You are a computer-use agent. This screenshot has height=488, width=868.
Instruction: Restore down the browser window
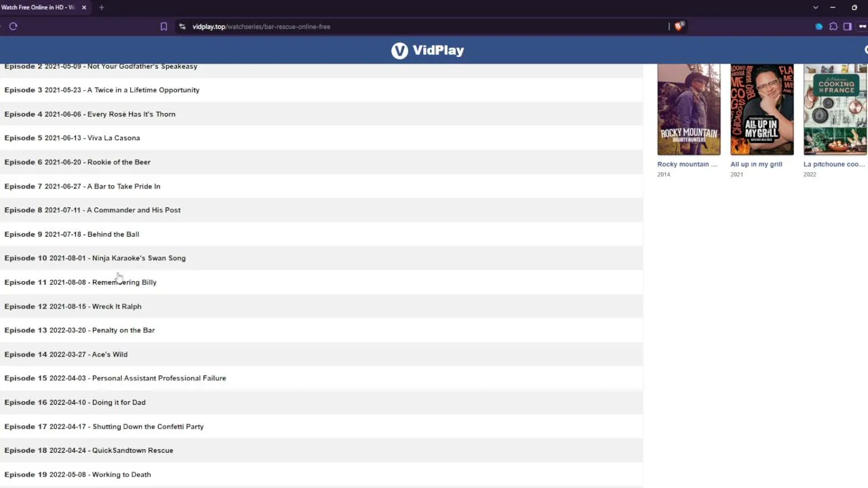(854, 7)
